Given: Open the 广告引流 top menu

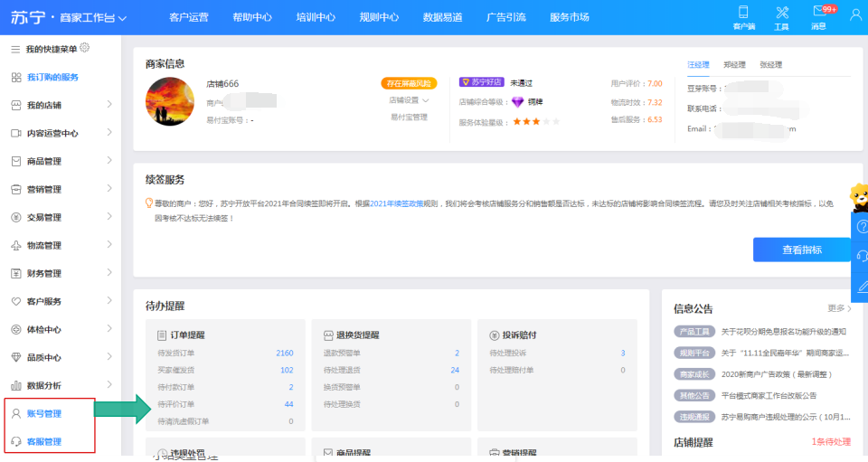Looking at the screenshot, I should 506,17.
